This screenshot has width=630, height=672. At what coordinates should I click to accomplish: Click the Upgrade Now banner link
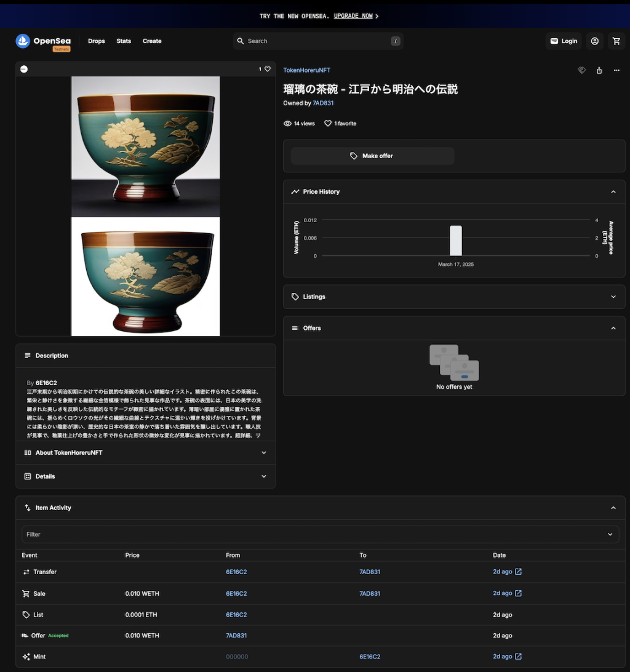353,16
